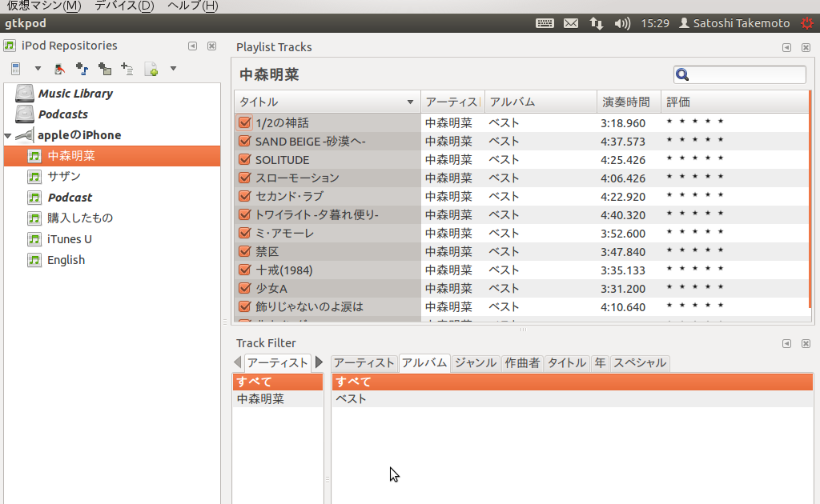
Task: Click the appleのiPhone device icon
Action: coord(25,136)
